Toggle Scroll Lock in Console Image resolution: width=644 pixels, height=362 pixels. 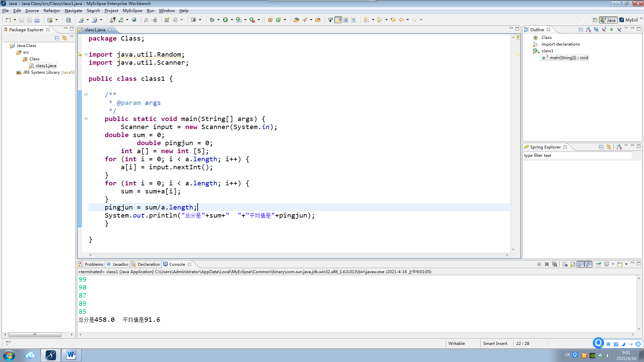pyautogui.click(x=573, y=264)
